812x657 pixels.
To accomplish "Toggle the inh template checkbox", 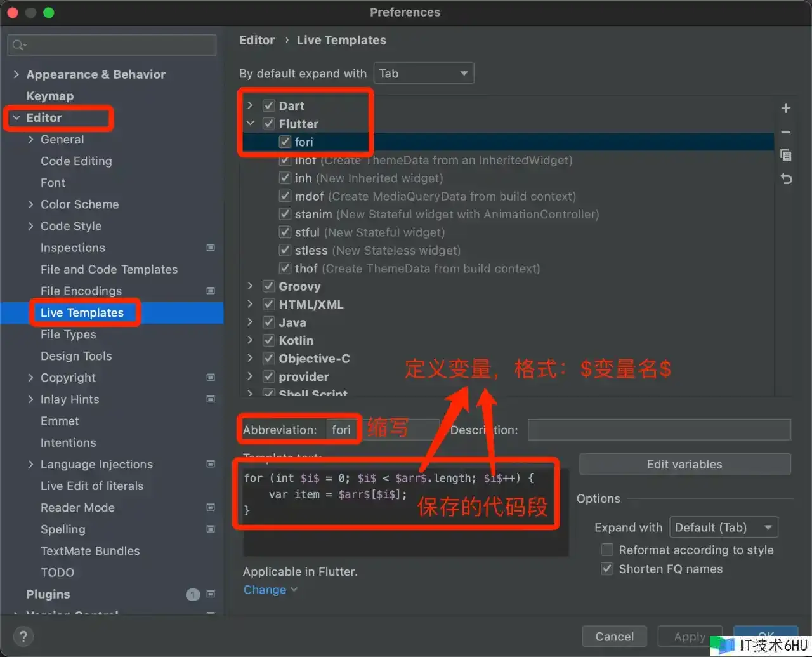I will tap(285, 178).
